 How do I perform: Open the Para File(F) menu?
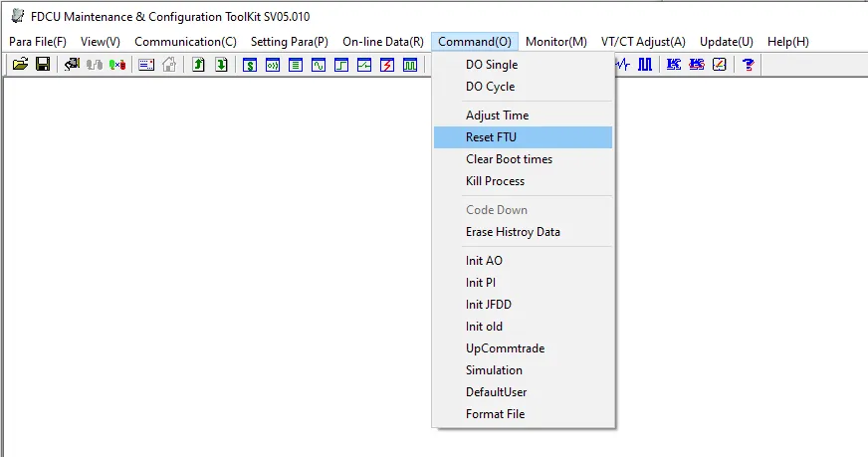[38, 42]
